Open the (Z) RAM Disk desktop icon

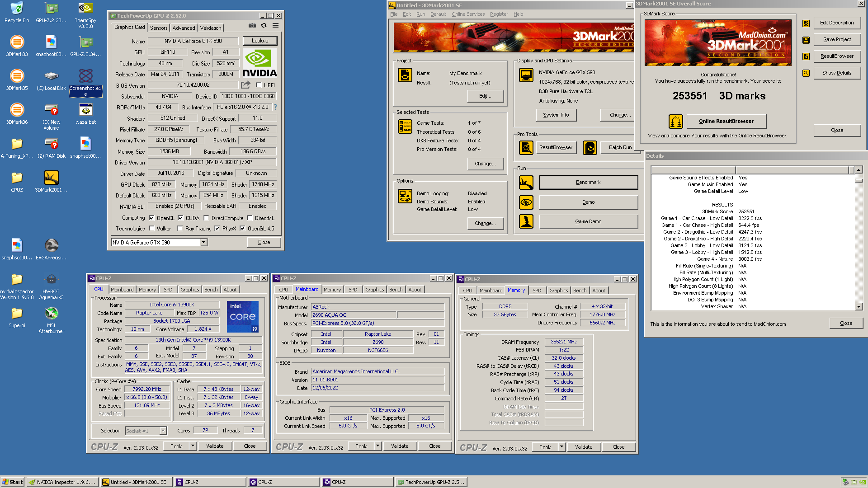[51, 148]
